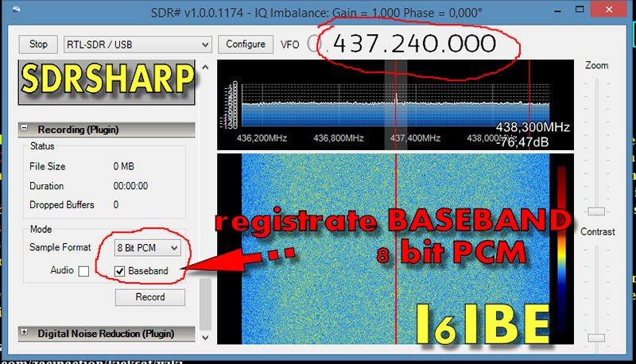
Task: Click the 436,800MHz label on spectrum
Action: pyautogui.click(x=339, y=138)
